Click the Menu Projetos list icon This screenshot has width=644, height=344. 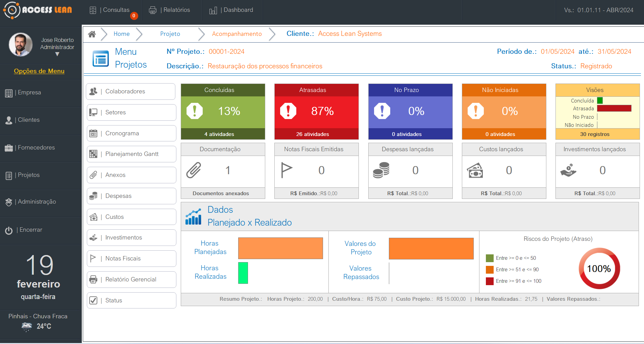tap(101, 59)
